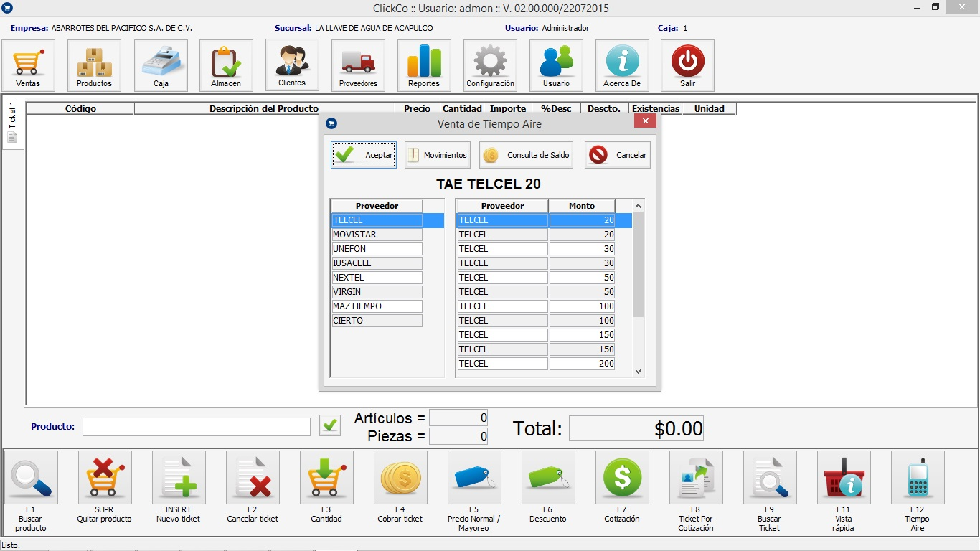This screenshot has width=980, height=551.
Task: Confirm product entry with green checkmark button
Action: [x=330, y=425]
